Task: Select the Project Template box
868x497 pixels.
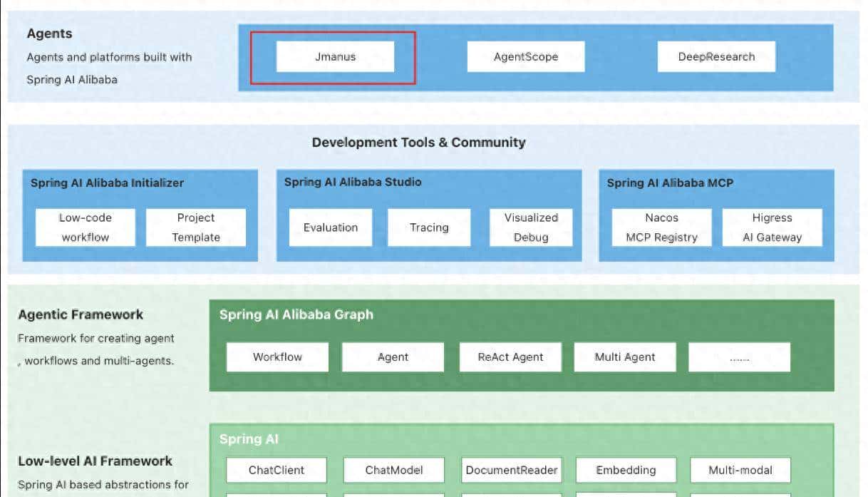Action: tap(196, 227)
